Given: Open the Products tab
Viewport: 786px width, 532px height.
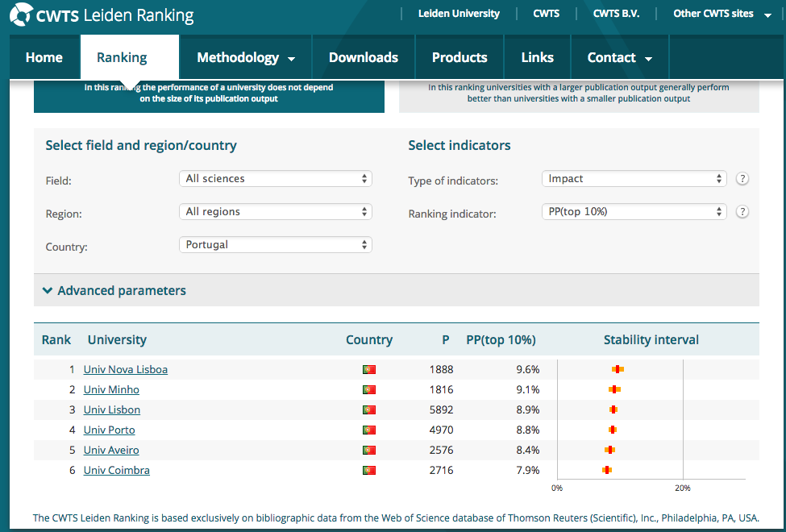Looking at the screenshot, I should coord(460,58).
